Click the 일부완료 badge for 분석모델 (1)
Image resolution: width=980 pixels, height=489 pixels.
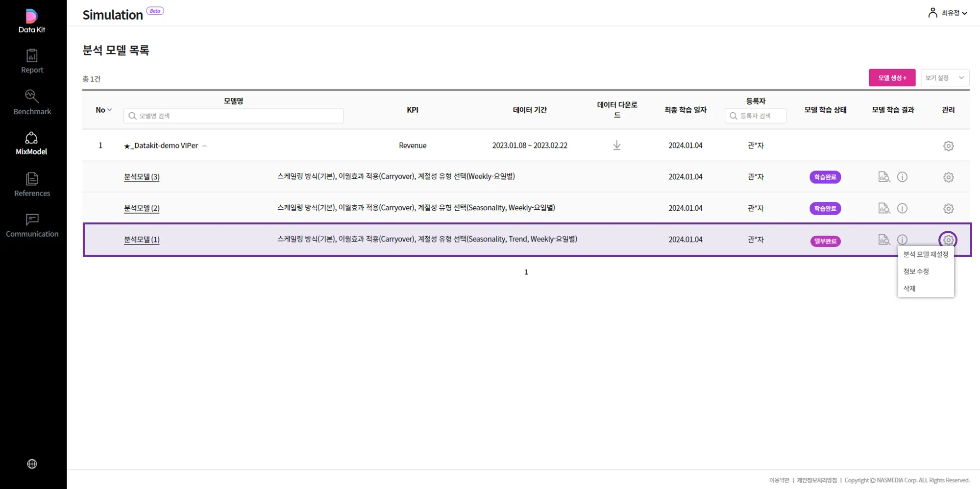[825, 241]
